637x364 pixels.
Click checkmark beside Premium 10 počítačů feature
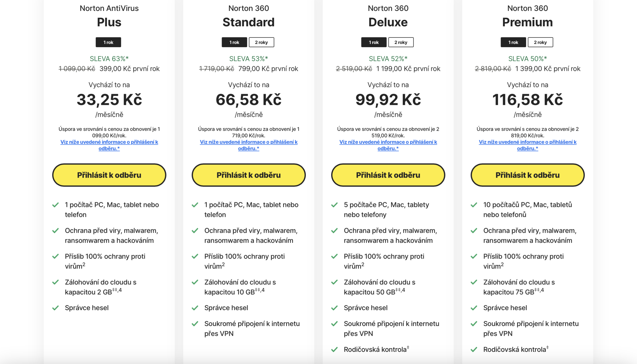click(474, 205)
